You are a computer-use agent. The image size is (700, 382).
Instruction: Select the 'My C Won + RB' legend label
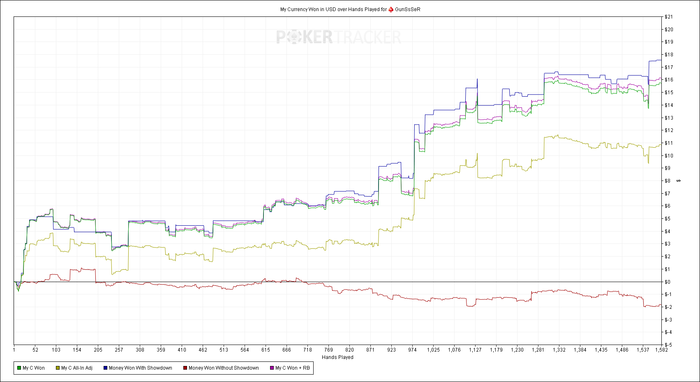tap(292, 368)
